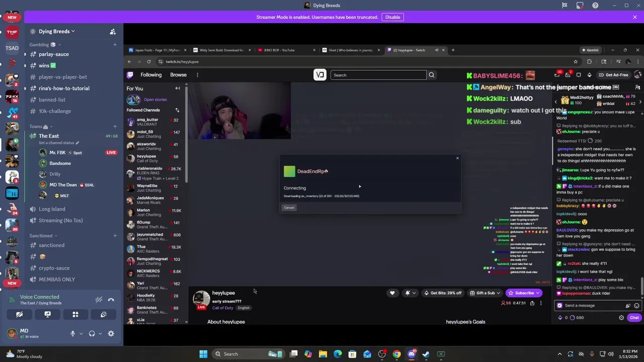The width and height of the screenshot is (644, 362).
Task: Share the heyylupee stream
Action: (x=532, y=303)
